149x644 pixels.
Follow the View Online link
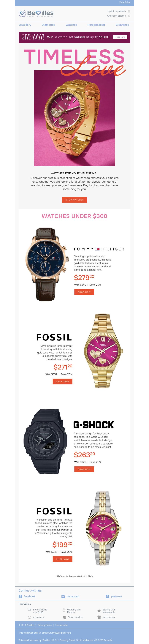click(125, 2)
